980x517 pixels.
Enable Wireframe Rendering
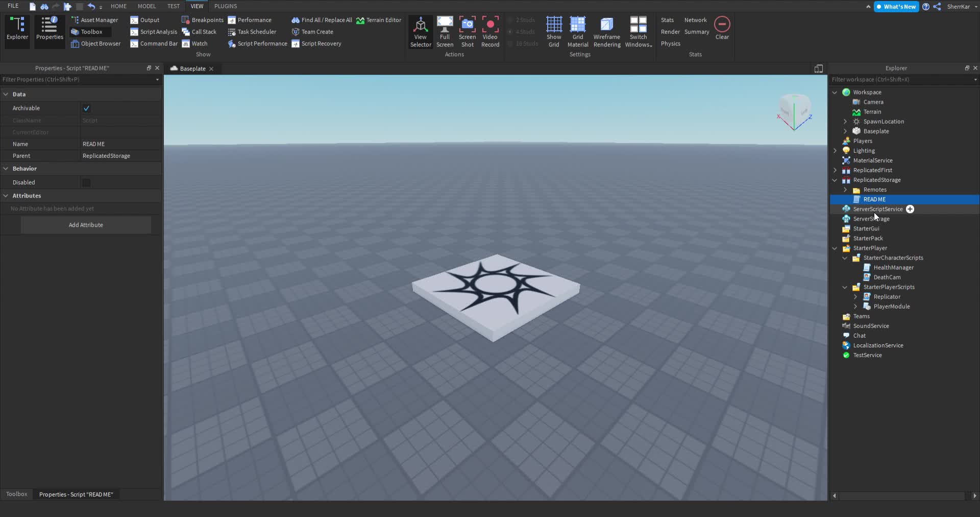click(606, 31)
